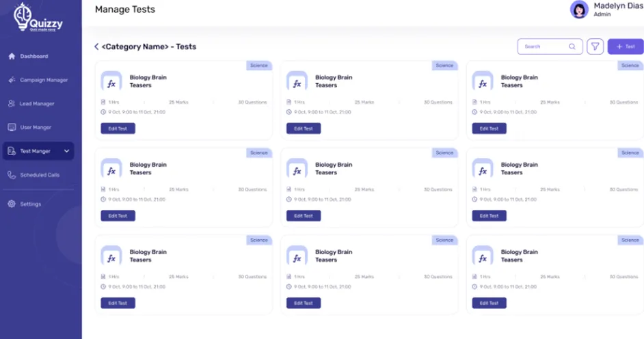Click the User Manger sidebar icon
The image size is (644, 339).
[12, 127]
